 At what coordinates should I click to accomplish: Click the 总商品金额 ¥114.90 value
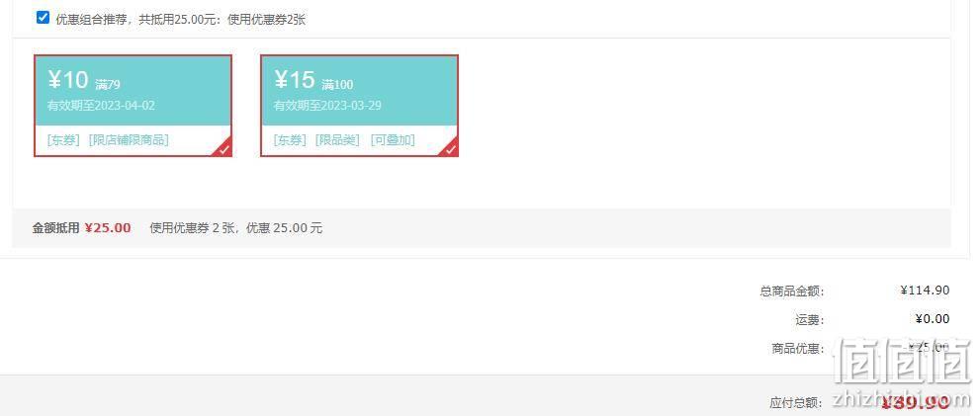(x=925, y=290)
